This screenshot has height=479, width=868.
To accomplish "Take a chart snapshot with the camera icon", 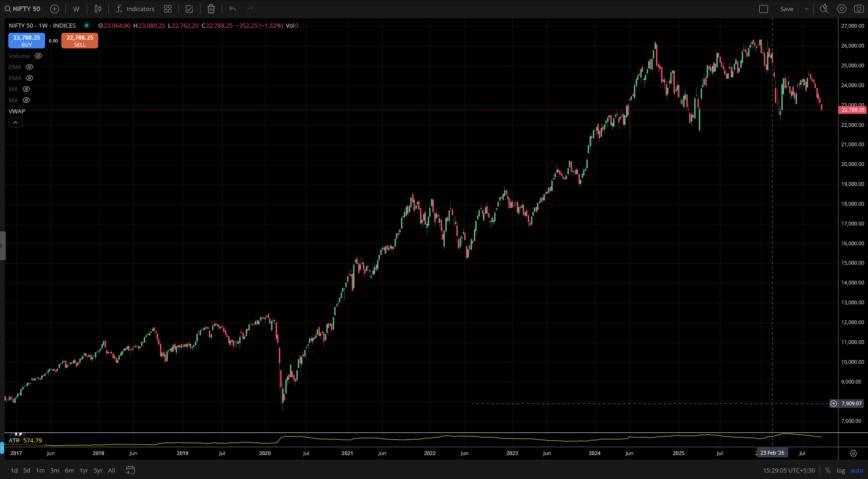I will 859,9.
